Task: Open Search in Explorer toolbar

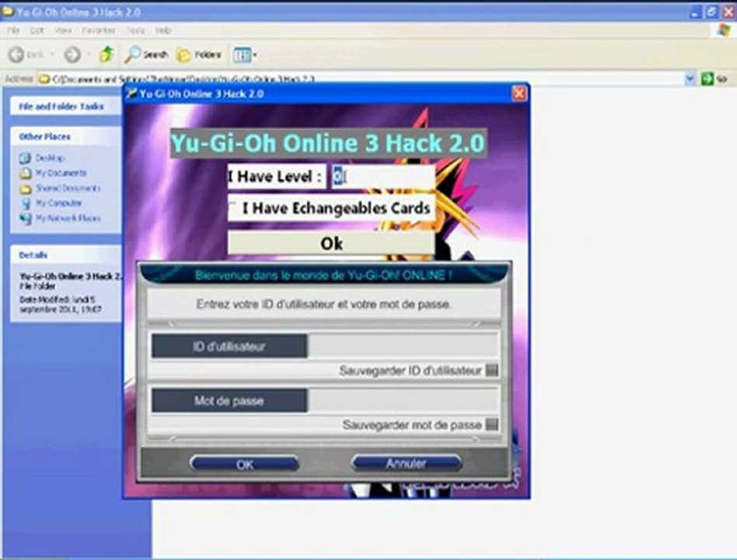Action: click(x=146, y=54)
